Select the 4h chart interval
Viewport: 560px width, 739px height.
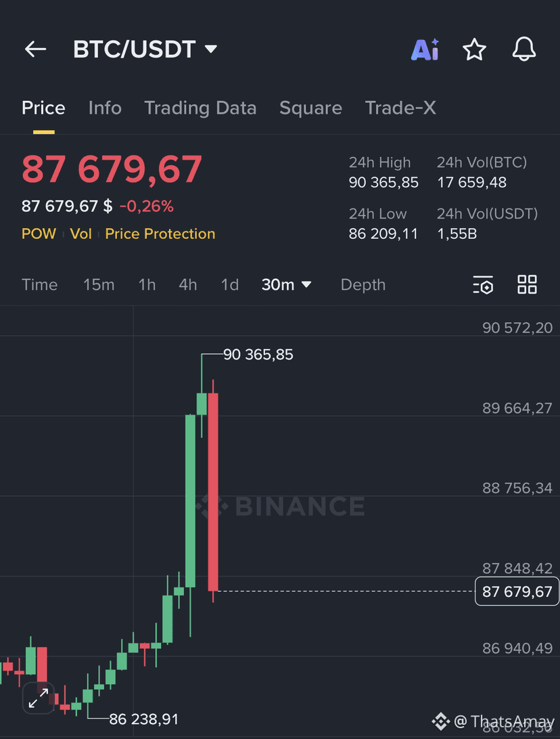(188, 285)
